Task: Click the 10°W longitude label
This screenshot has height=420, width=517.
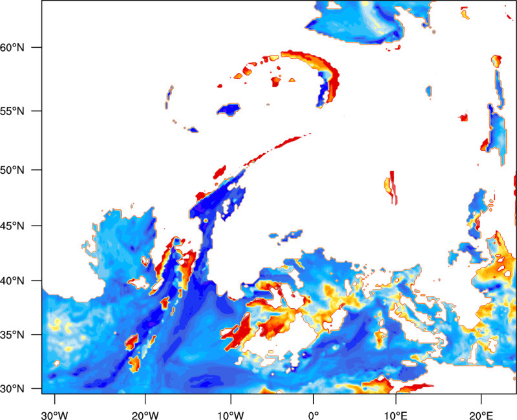Action: tap(231, 415)
